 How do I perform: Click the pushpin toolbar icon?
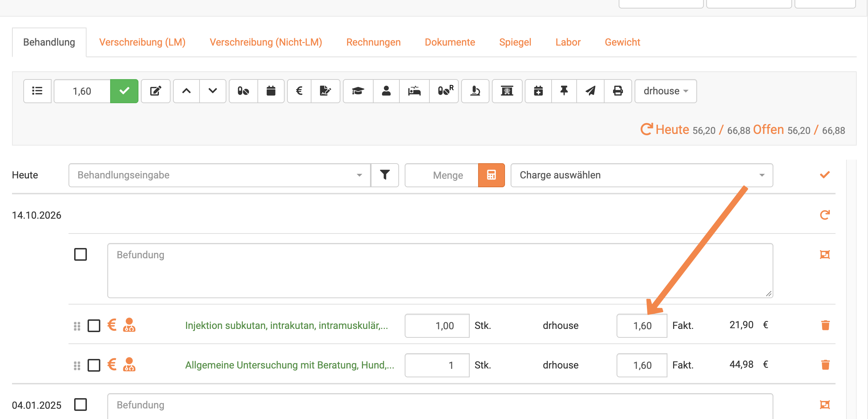(564, 91)
